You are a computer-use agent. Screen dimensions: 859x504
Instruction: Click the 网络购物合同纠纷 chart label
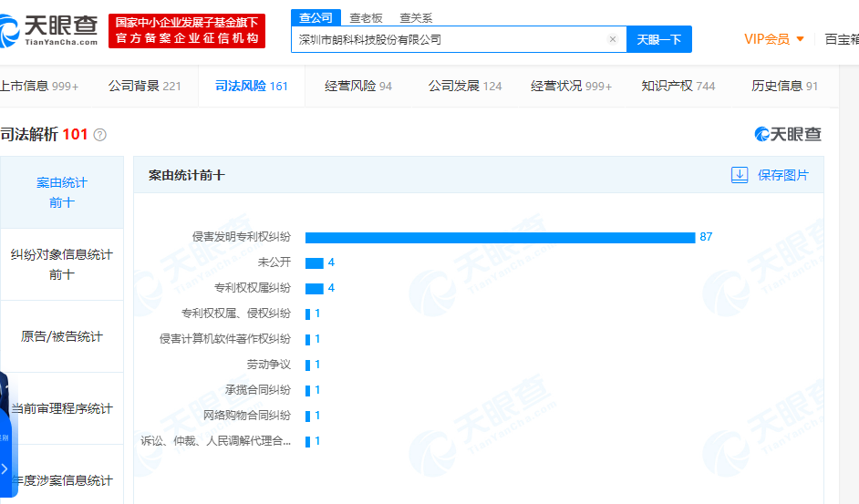[x=247, y=416]
